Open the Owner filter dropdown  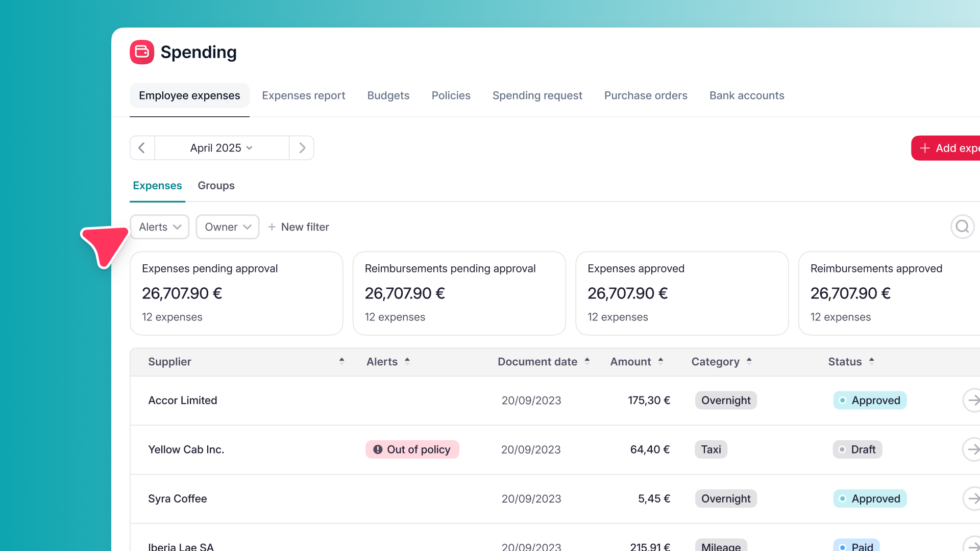tap(227, 227)
